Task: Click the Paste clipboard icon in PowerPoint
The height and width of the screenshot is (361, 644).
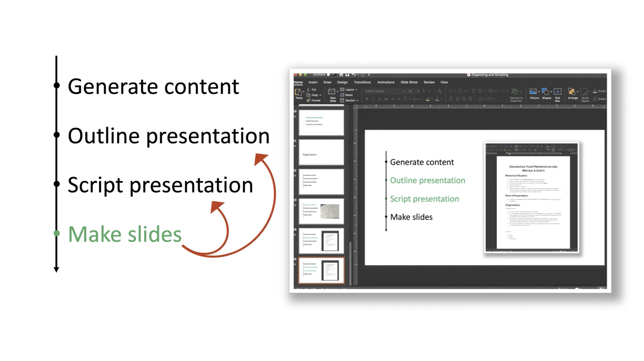Action: click(298, 92)
